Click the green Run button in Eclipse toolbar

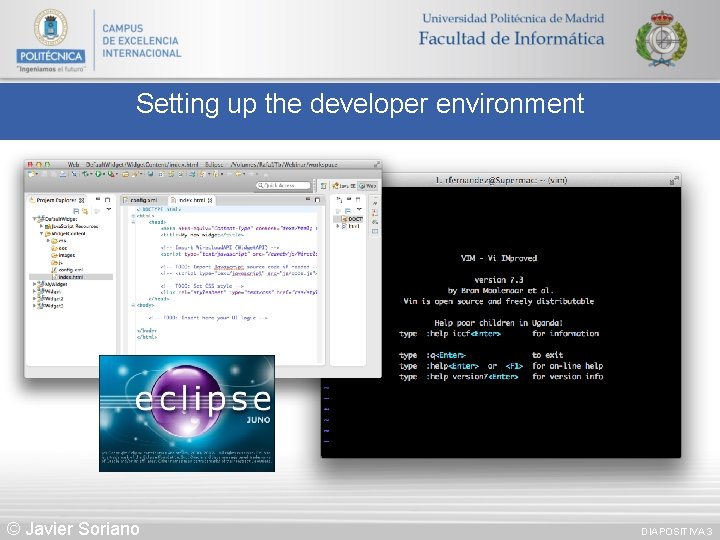[x=98, y=174]
